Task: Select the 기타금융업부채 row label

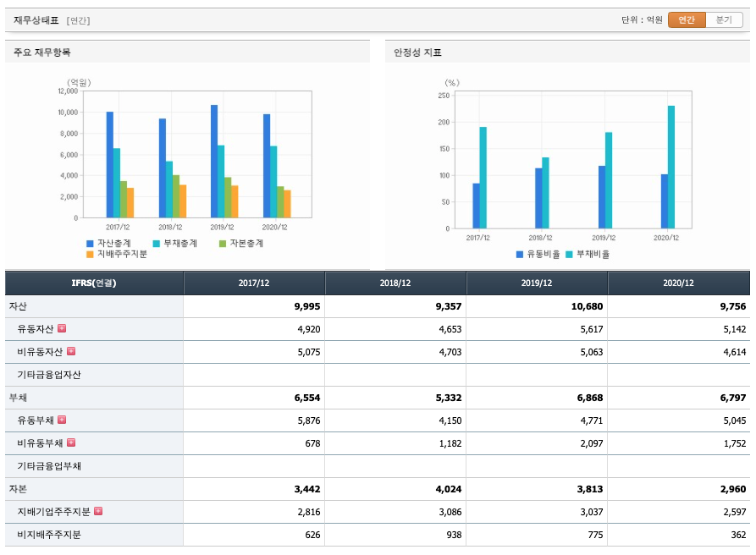Action: [x=49, y=466]
